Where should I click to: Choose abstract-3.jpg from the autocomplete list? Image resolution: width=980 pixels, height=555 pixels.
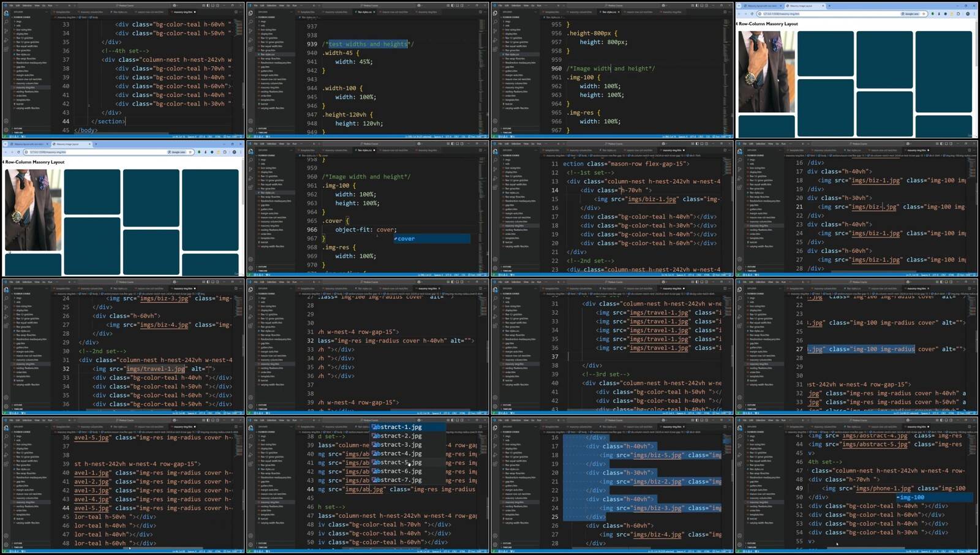coord(409,445)
